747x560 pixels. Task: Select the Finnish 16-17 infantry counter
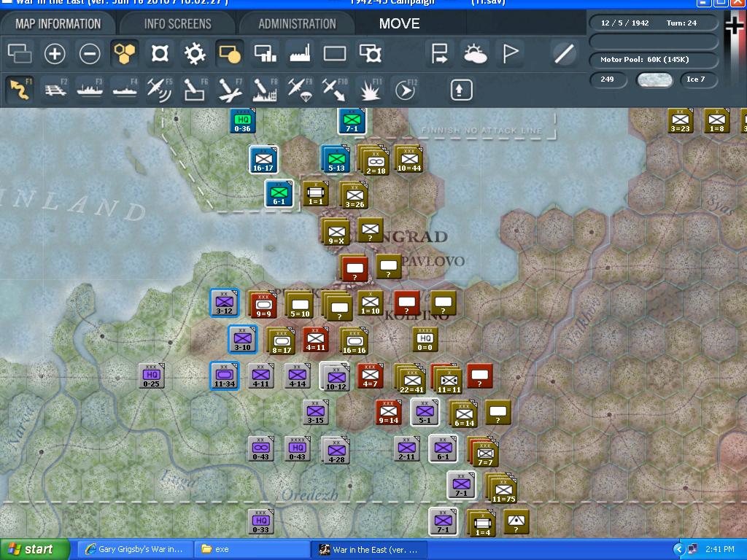(x=263, y=160)
